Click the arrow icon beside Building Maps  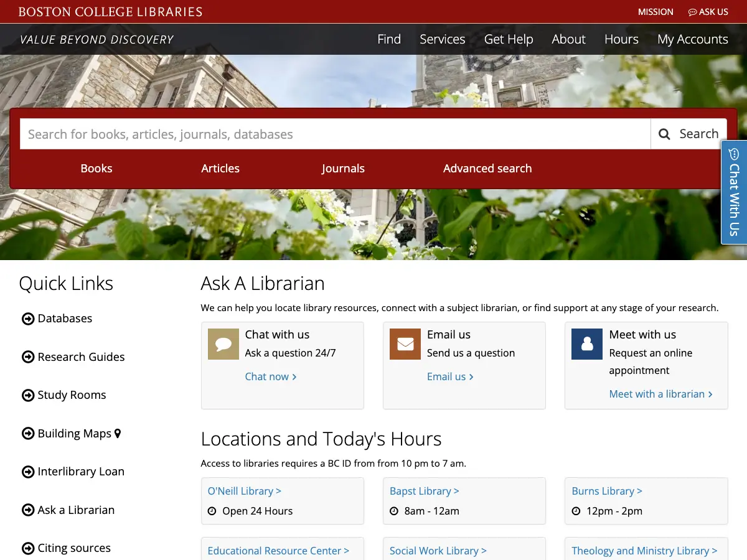(x=28, y=434)
